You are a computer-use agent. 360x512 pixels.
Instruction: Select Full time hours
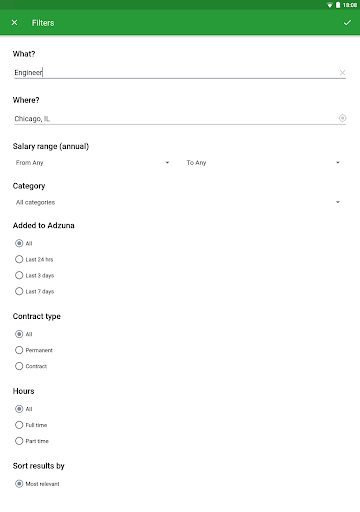31,425
